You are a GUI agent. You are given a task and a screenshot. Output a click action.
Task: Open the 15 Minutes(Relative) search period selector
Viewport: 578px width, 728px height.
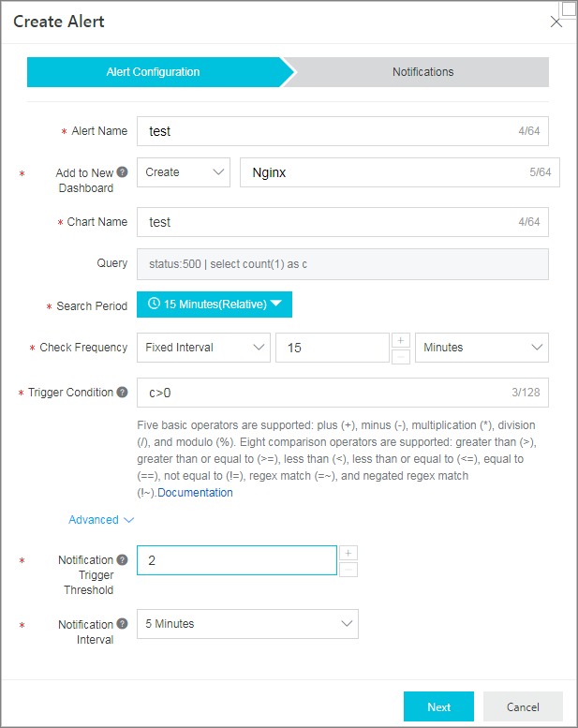click(x=215, y=305)
